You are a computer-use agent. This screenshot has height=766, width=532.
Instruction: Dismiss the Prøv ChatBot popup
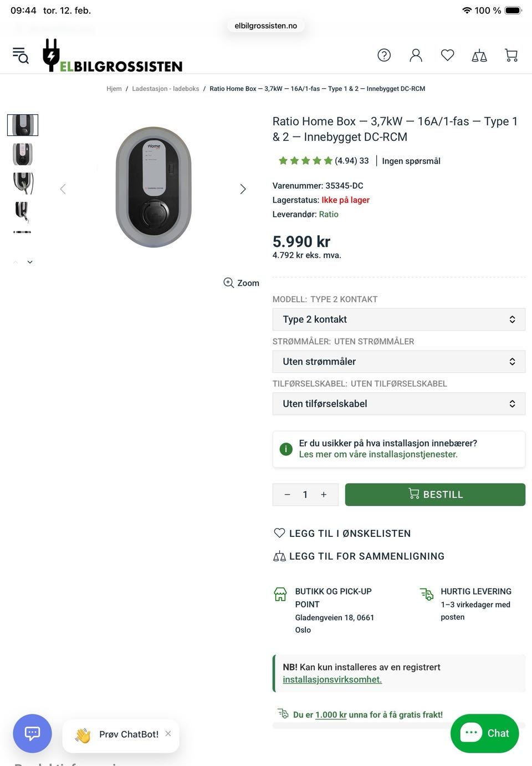point(168,733)
